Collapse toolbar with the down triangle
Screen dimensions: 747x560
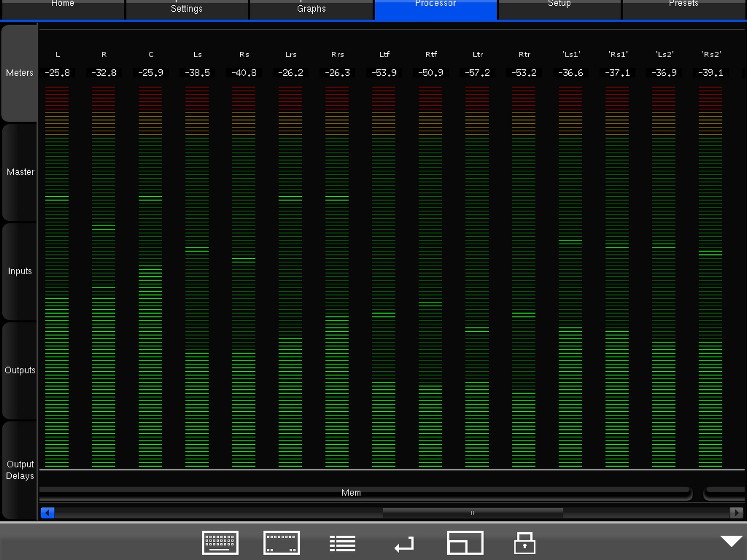coord(730,541)
